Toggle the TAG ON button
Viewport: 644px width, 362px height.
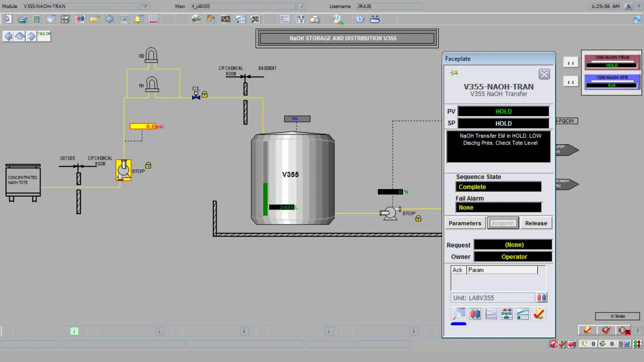(44, 36)
